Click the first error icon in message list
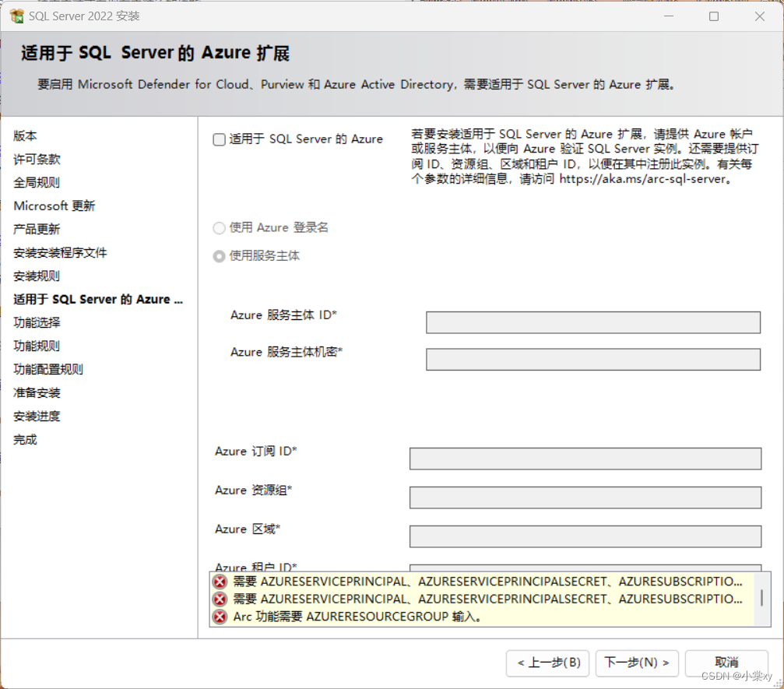 (x=220, y=582)
